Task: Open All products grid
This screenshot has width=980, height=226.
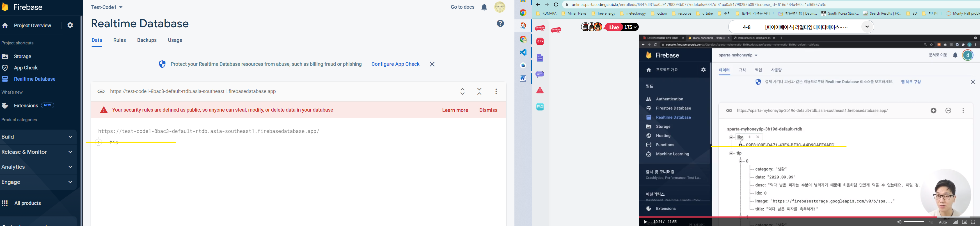Action: (21, 204)
